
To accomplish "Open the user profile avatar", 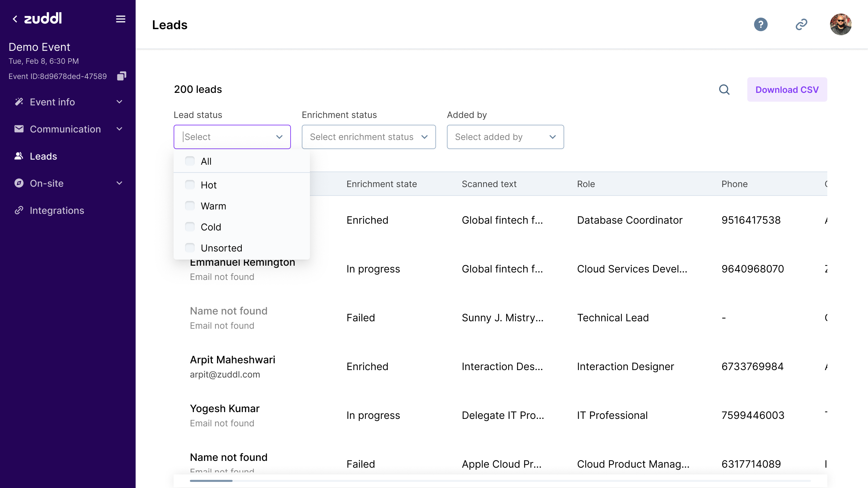I will click(841, 24).
